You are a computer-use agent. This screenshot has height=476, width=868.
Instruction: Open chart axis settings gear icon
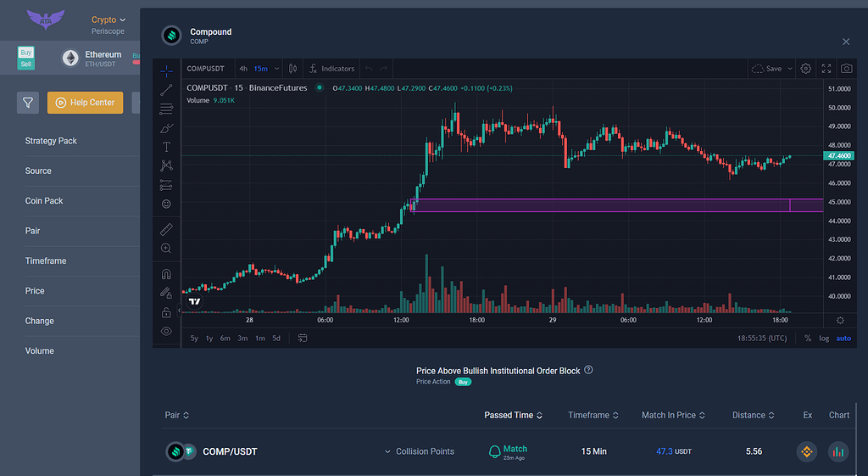[840, 320]
